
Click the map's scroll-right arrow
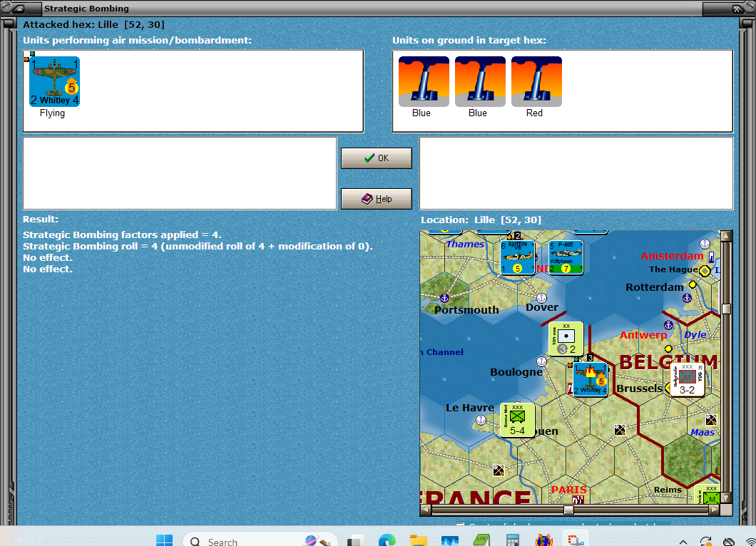[715, 510]
